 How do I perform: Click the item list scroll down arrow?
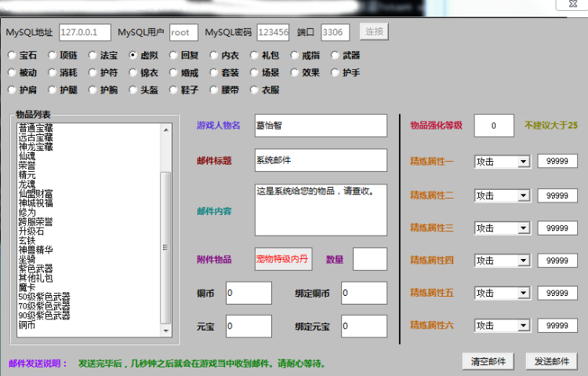pyautogui.click(x=165, y=331)
